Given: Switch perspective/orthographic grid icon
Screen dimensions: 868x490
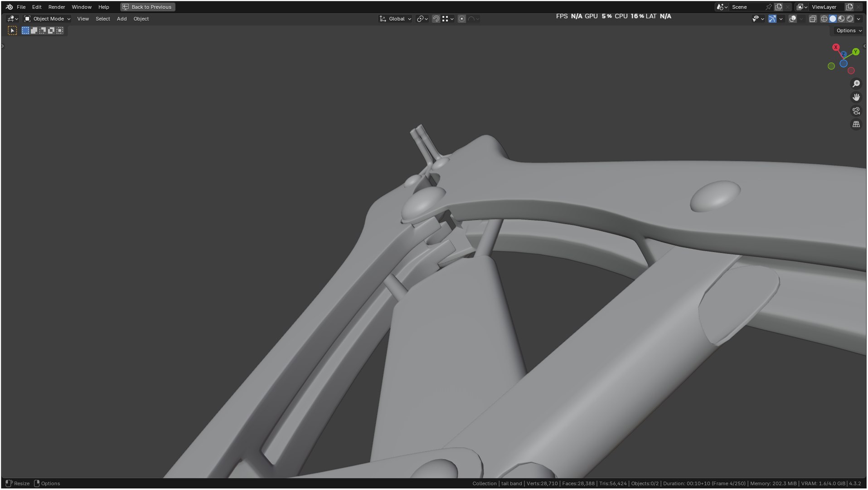Looking at the screenshot, I should (x=856, y=124).
